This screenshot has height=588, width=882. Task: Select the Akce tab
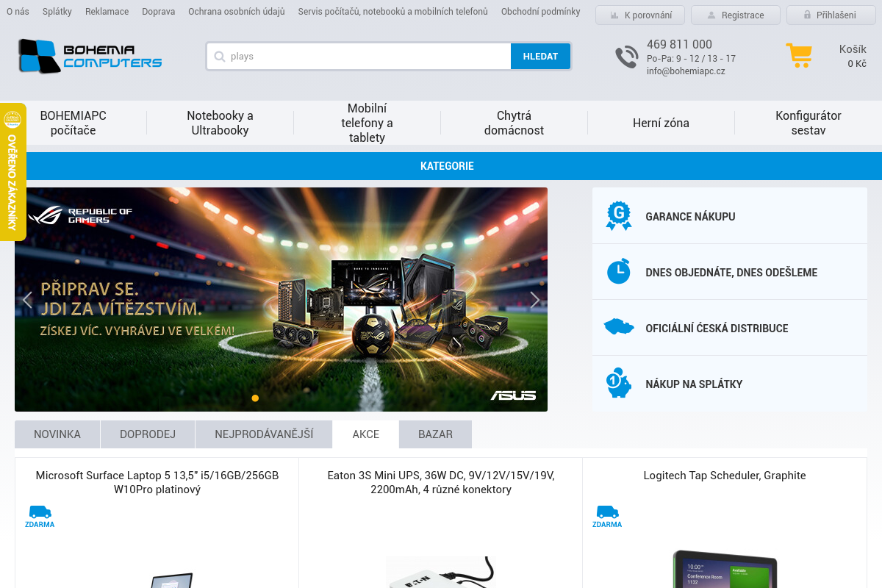pos(366,434)
